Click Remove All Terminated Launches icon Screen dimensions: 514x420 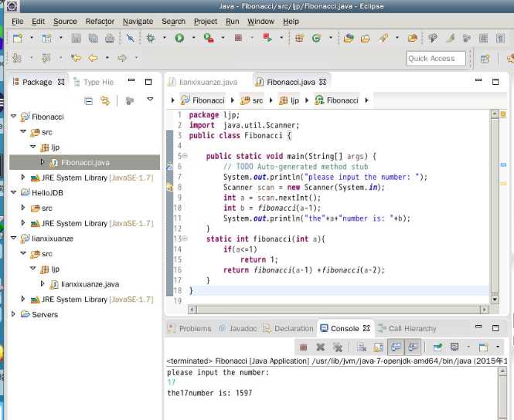pos(337,347)
